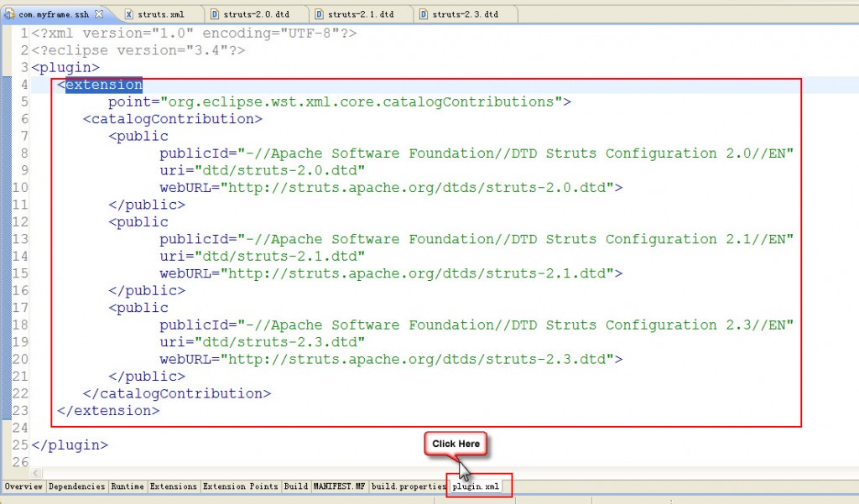
Task: Open the struts.xml editor tab
Action: pyautogui.click(x=160, y=14)
